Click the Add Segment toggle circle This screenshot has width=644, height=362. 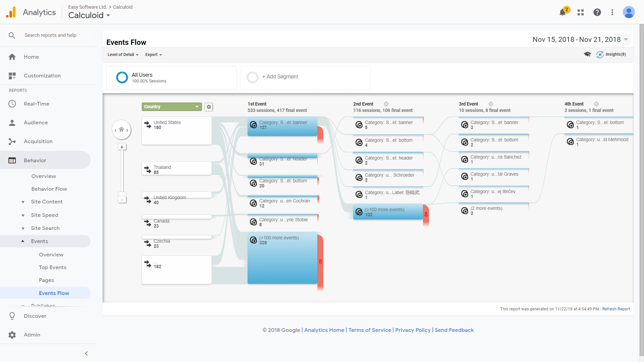point(252,77)
